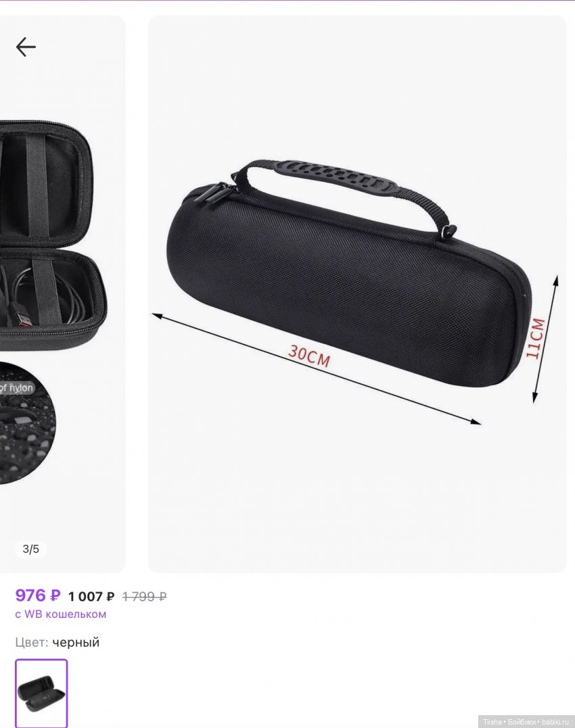Open the main black case photo
The image size is (575, 728).
356,293
